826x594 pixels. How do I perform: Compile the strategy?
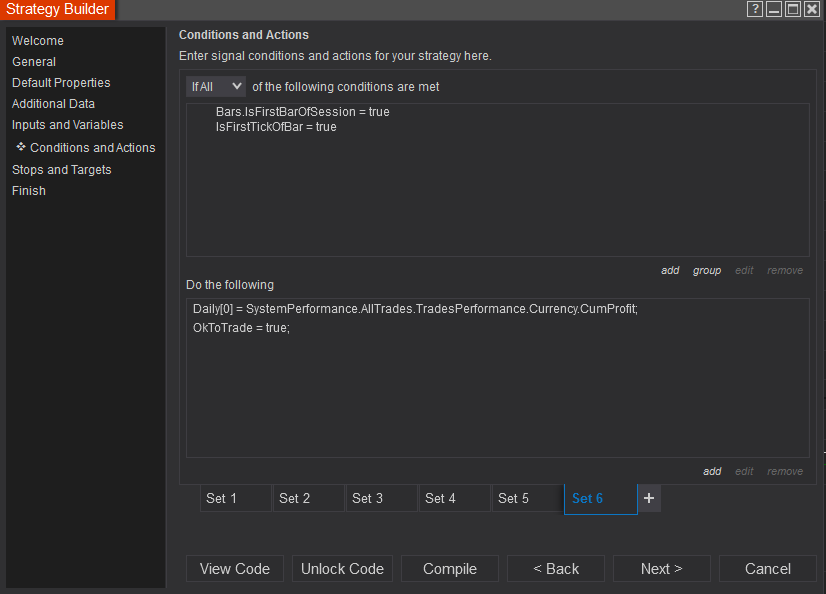tap(450, 569)
